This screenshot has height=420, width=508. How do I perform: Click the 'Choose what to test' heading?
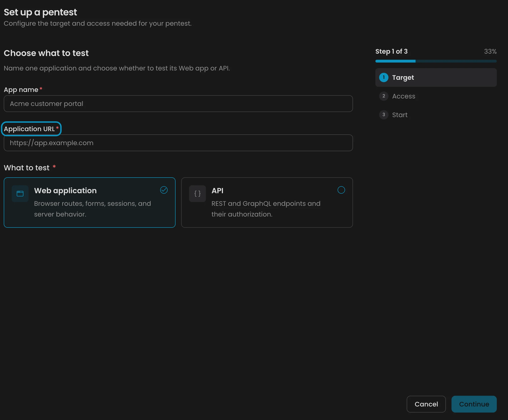46,53
